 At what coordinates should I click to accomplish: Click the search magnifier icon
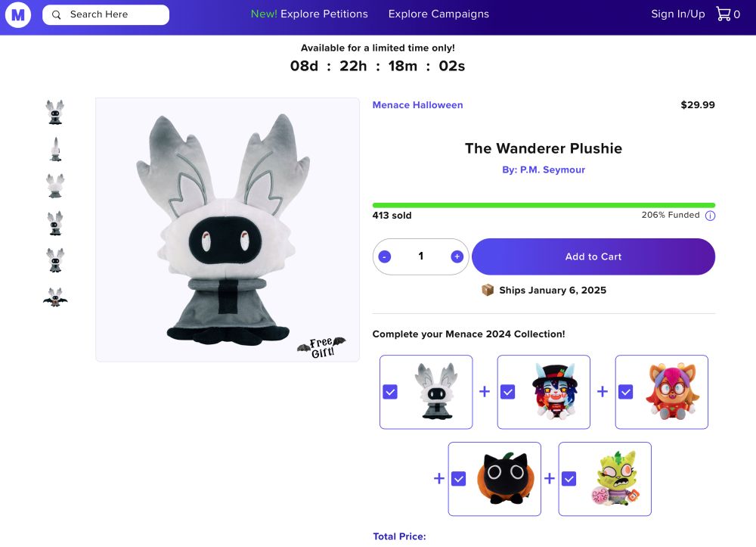click(x=57, y=15)
